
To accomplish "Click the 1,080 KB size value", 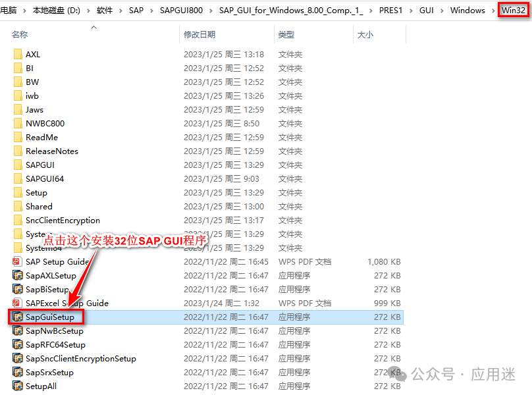I will 384,261.
